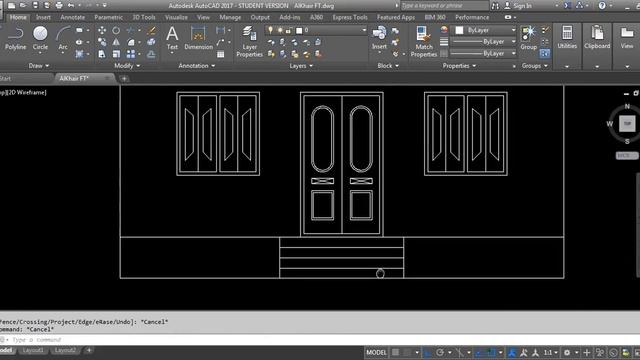Activate the Explode tool in Modify panel

(151, 42)
